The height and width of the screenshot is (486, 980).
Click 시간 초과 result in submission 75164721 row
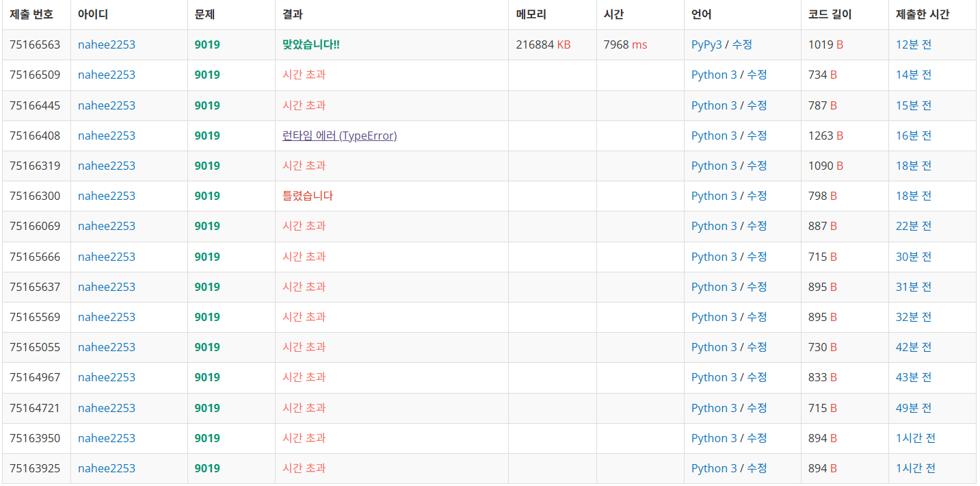[304, 408]
